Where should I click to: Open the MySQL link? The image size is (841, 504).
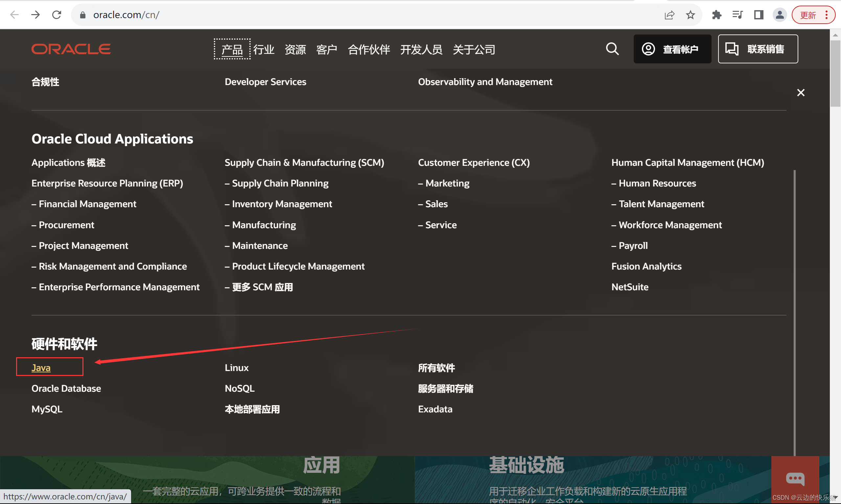click(x=47, y=409)
